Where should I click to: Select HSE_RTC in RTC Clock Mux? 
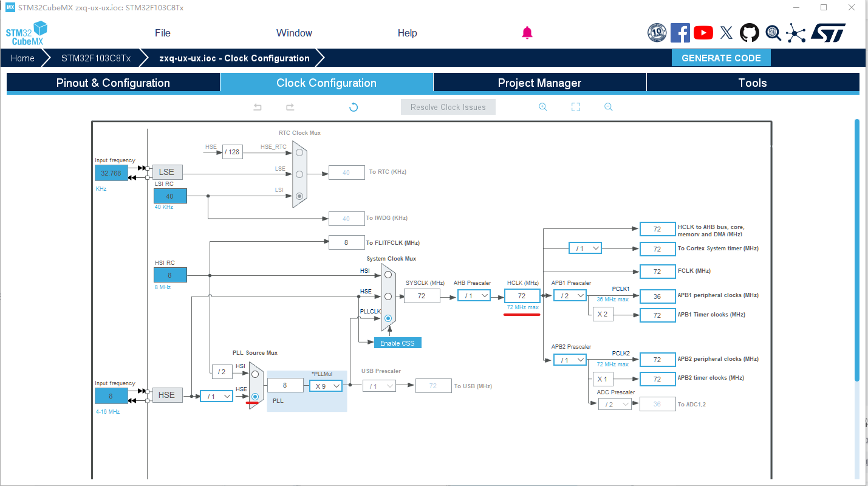point(299,152)
